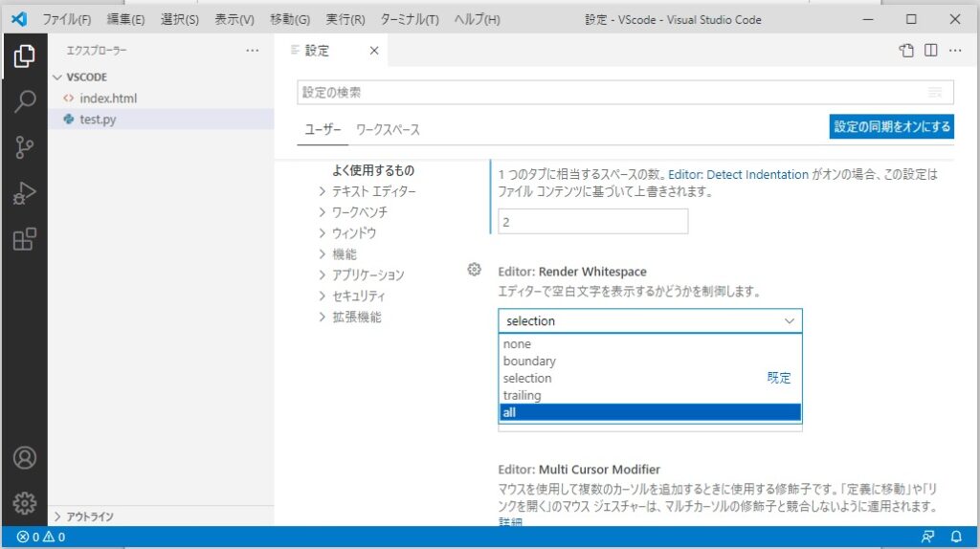The image size is (980, 549).
Task: Click the Editor: Multi Cursor Modifier title
Action: (x=579, y=470)
